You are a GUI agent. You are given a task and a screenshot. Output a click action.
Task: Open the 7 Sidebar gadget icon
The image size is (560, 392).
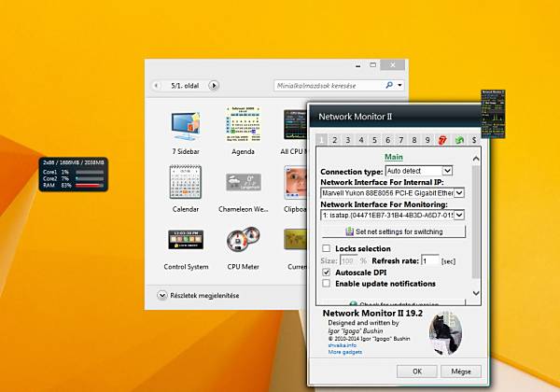(186, 126)
